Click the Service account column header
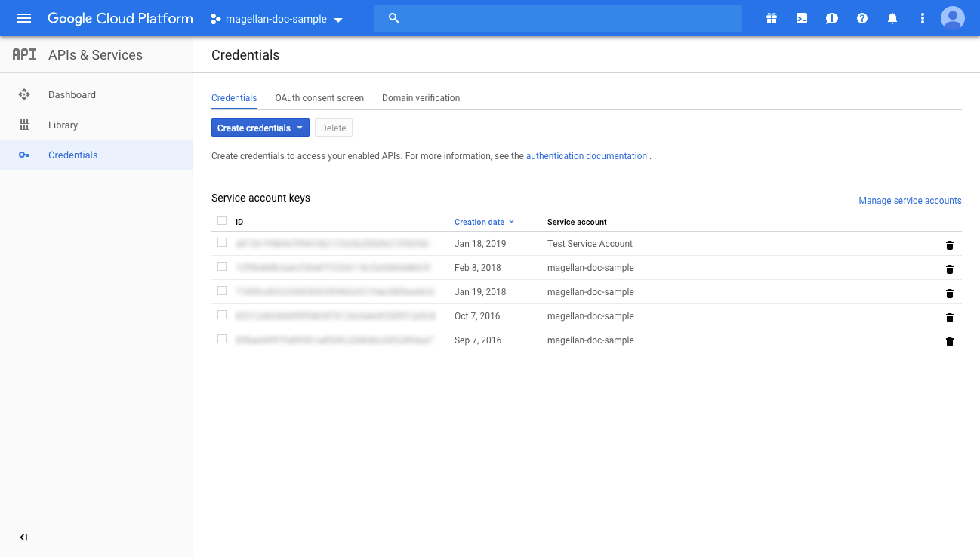 coord(577,222)
